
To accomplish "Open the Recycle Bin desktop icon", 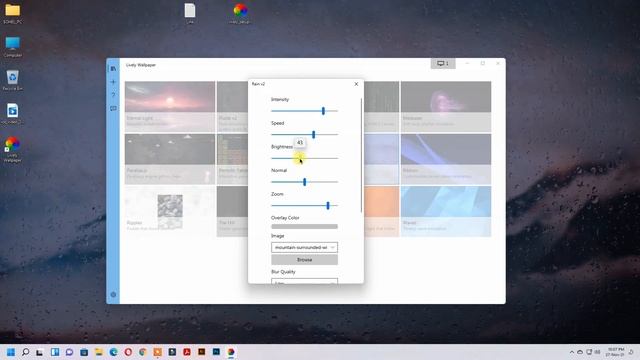I will [13, 80].
